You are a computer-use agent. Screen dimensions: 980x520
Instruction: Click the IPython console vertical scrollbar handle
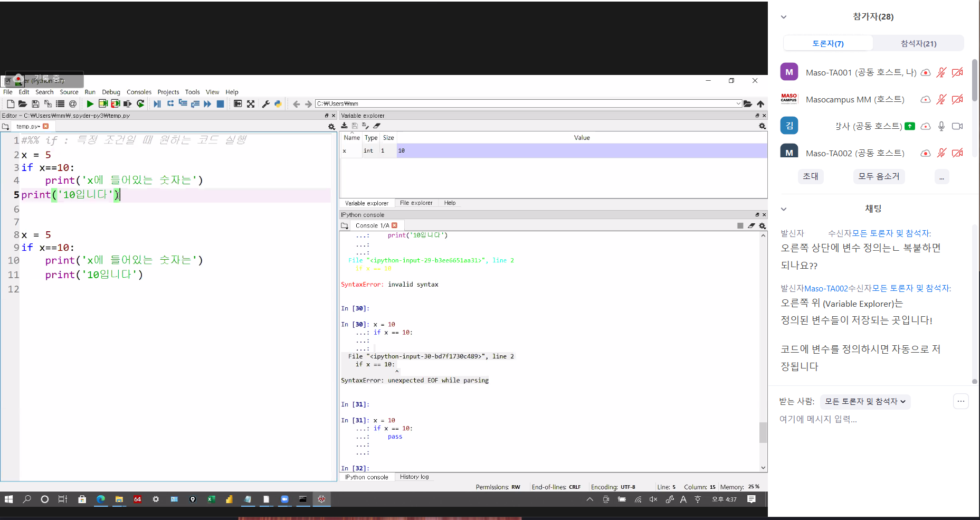click(763, 432)
